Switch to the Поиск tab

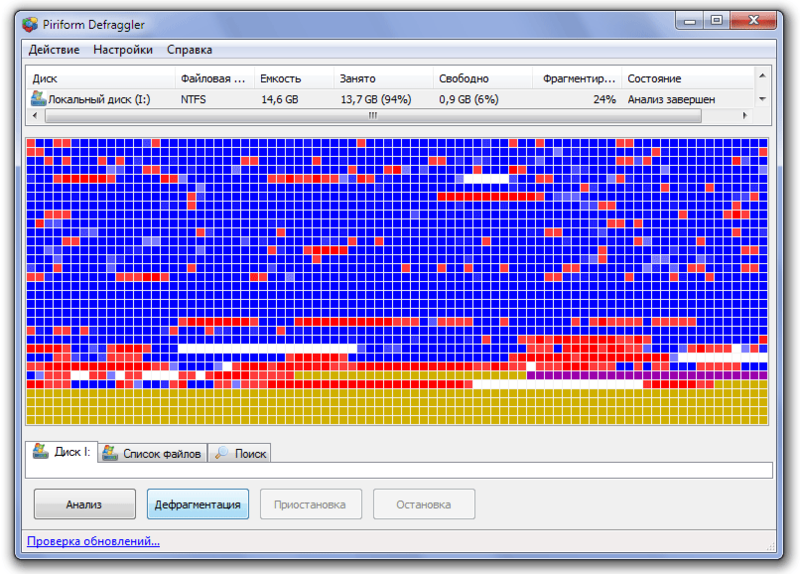(x=239, y=453)
